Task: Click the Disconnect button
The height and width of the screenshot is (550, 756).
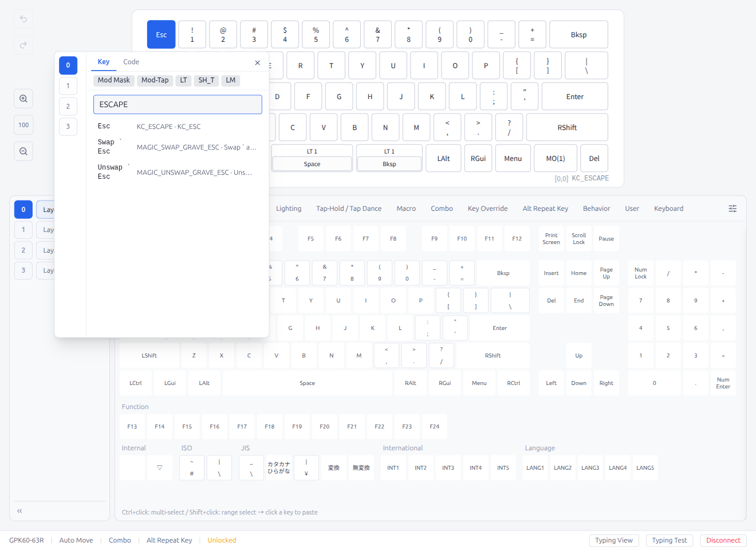Action: point(723,540)
